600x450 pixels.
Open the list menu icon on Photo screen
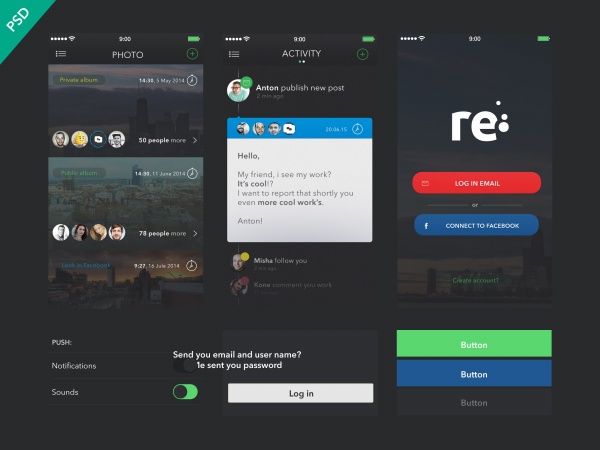61,54
